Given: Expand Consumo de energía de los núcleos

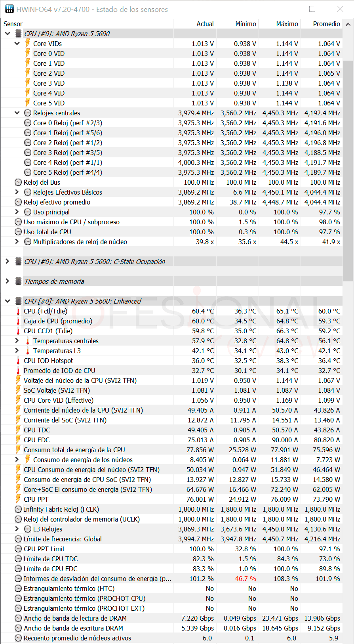Looking at the screenshot, I should tap(17, 460).
